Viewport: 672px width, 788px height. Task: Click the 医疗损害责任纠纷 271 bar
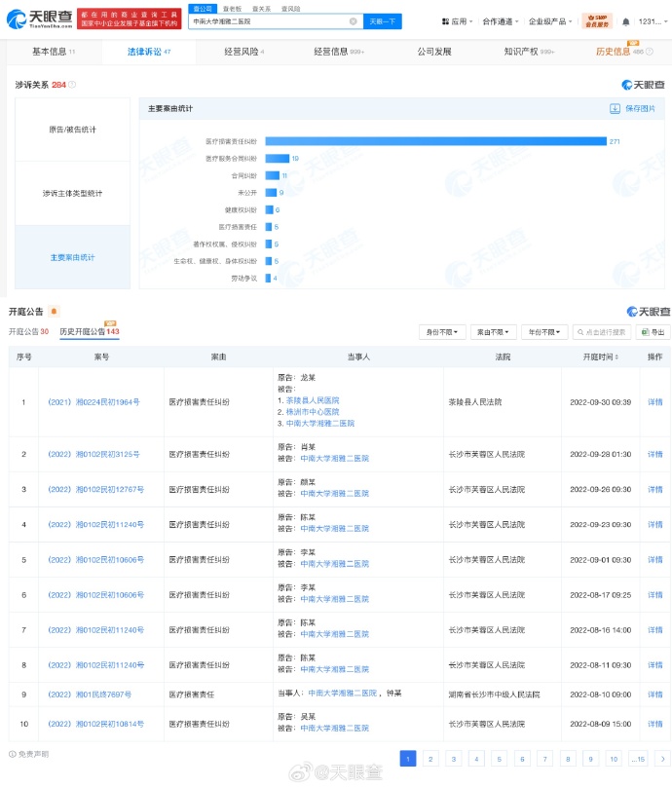tap(435, 141)
